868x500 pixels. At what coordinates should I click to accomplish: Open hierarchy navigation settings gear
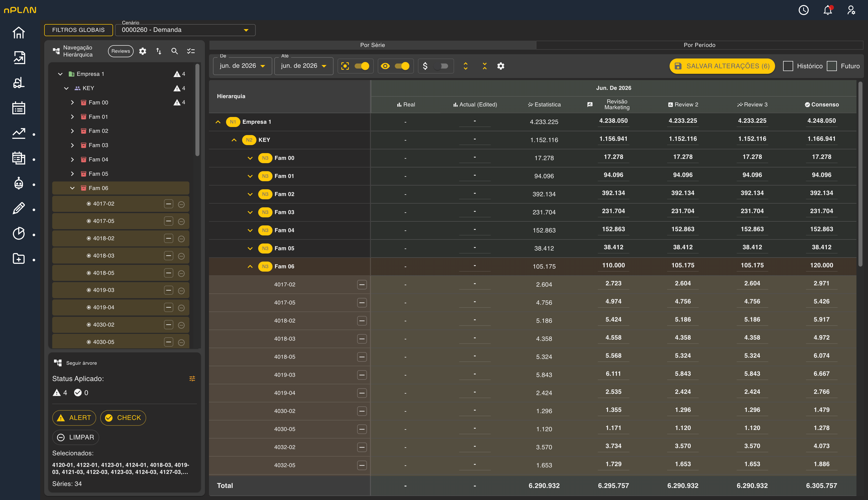143,51
